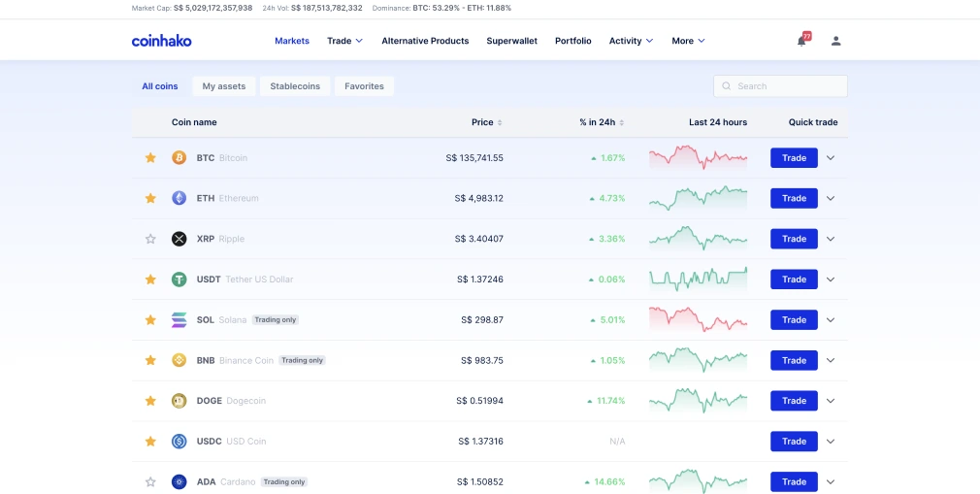The height and width of the screenshot is (494, 980).
Task: Expand the DOGE row chevron
Action: 831,401
